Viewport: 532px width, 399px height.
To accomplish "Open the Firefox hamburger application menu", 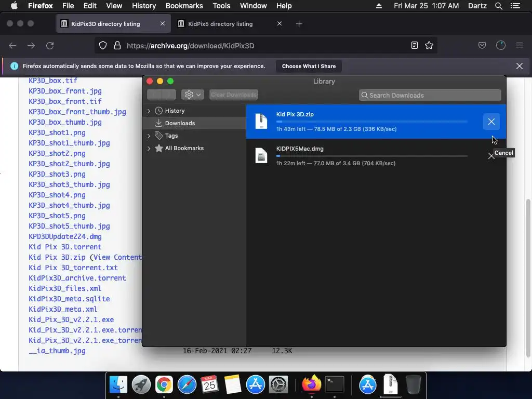I will point(520,46).
